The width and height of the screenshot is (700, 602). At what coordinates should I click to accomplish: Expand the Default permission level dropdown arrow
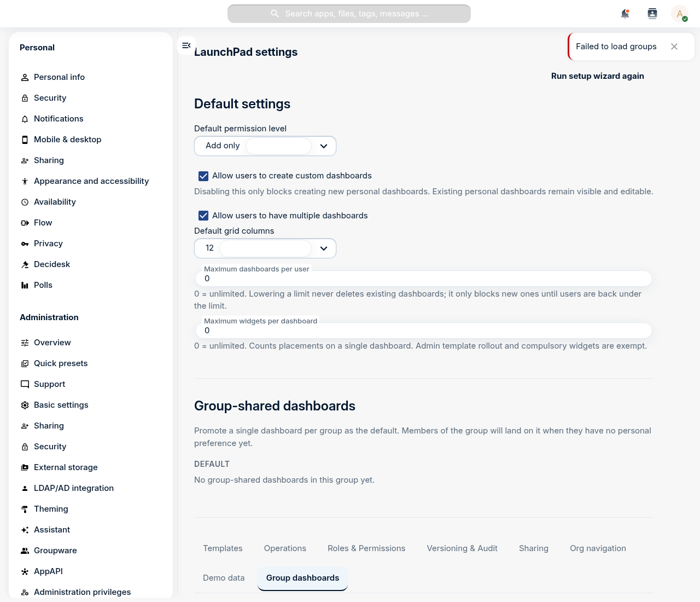pyautogui.click(x=324, y=146)
